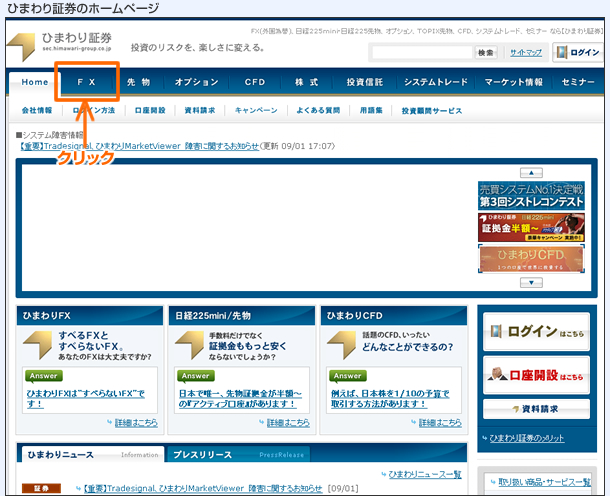Click 詳細はこちら under 日経225mini/先物
The height and width of the screenshot is (496, 610).
288,422
